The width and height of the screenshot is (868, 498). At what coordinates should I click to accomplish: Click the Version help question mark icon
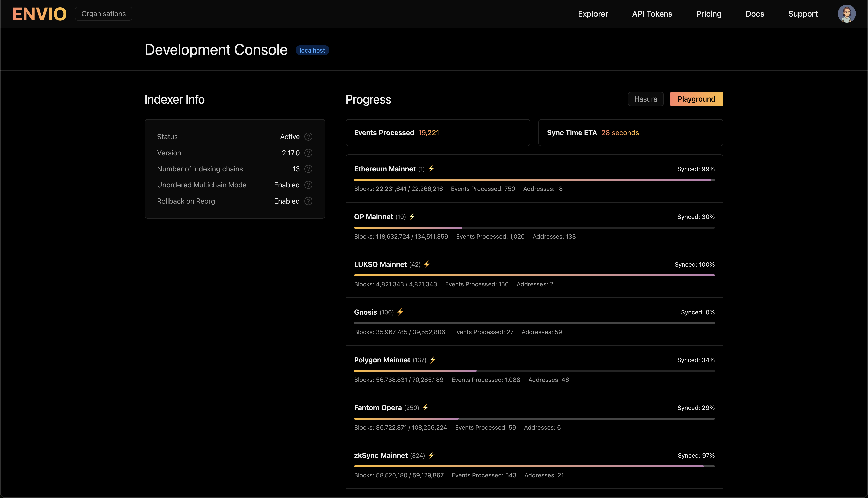(308, 153)
